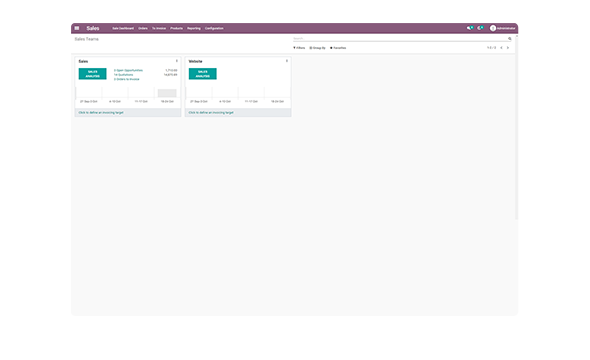The image size is (590, 360).
Task: Click Sales Analysis button on Website card
Action: click(203, 74)
